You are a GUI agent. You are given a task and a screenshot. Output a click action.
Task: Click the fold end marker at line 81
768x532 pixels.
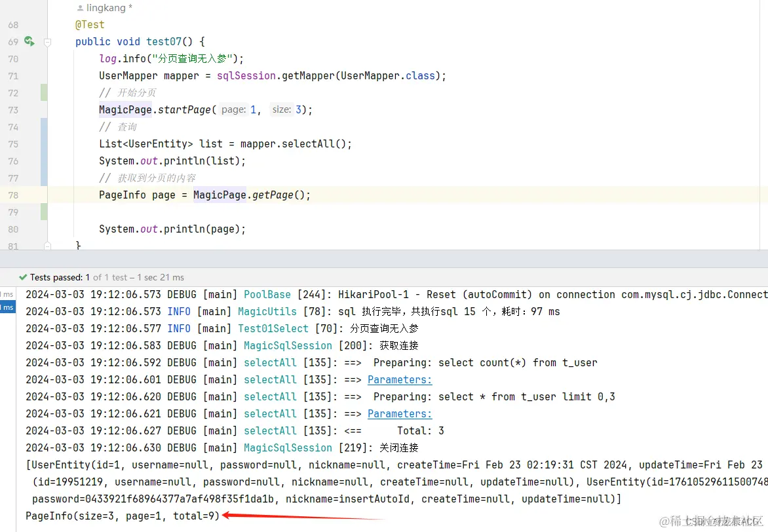tap(48, 246)
